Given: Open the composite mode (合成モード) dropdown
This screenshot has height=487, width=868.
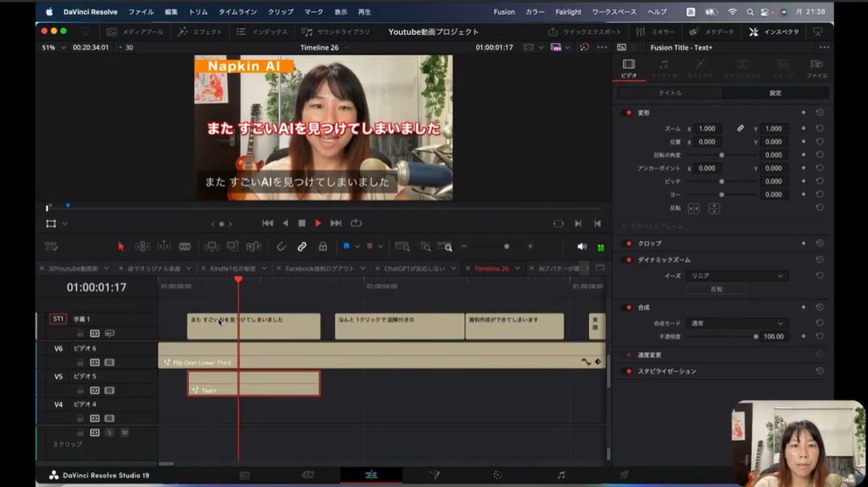Looking at the screenshot, I should point(738,323).
